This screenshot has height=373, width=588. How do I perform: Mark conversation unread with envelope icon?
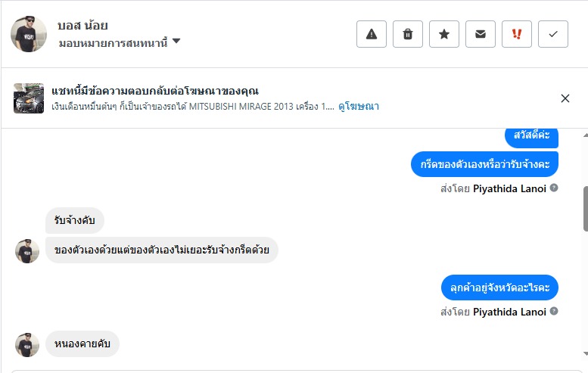(x=481, y=34)
